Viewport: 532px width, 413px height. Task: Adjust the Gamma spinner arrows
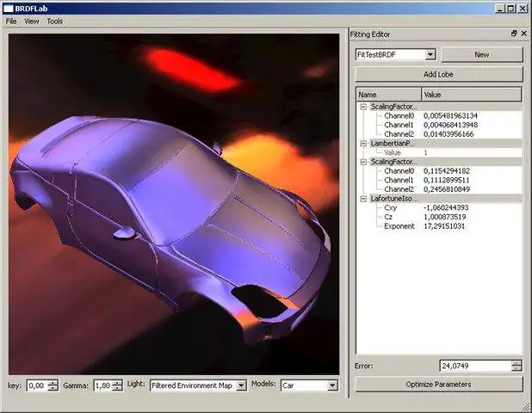pos(117,385)
